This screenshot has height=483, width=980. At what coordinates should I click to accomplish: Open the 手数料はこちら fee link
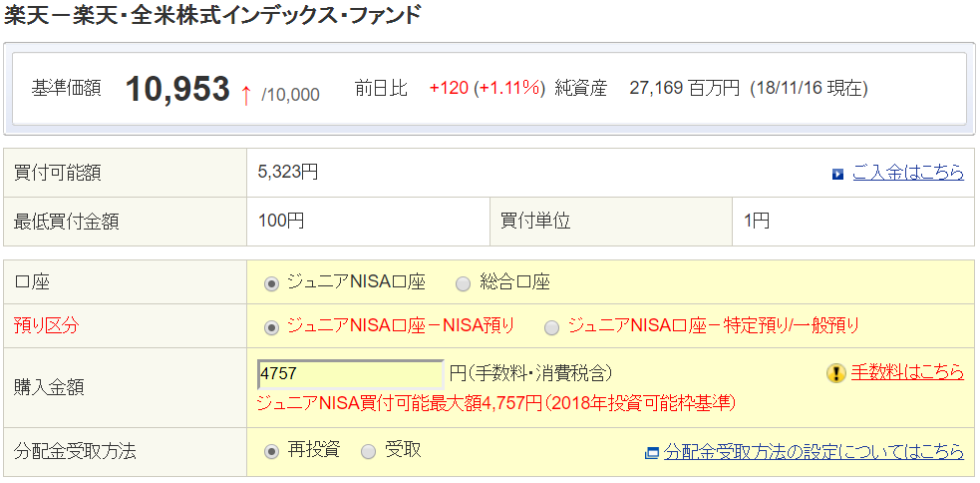907,373
